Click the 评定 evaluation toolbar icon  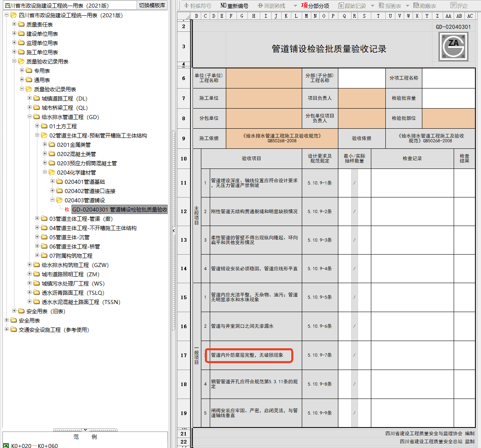coord(459,6)
